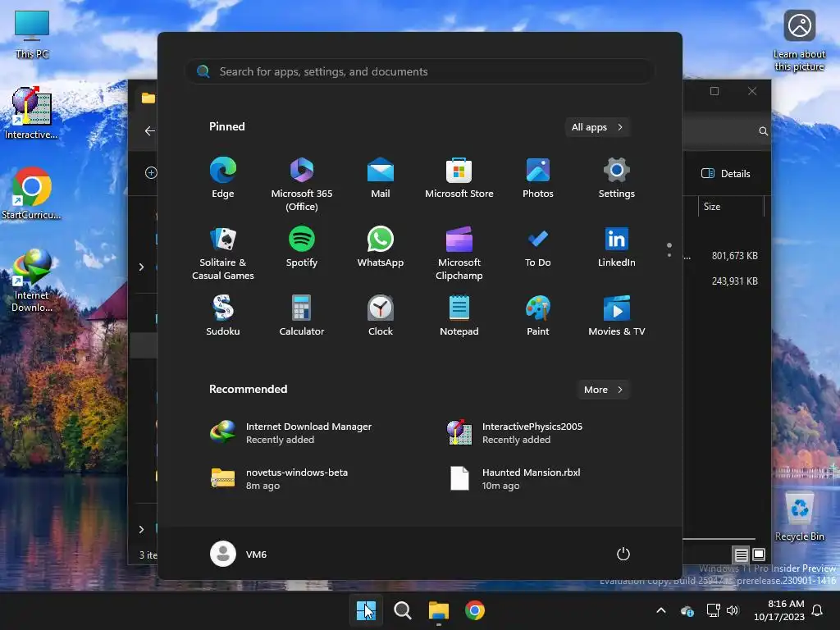The height and width of the screenshot is (630, 840).
Task: Open Movies & TV
Action: pyautogui.click(x=617, y=316)
